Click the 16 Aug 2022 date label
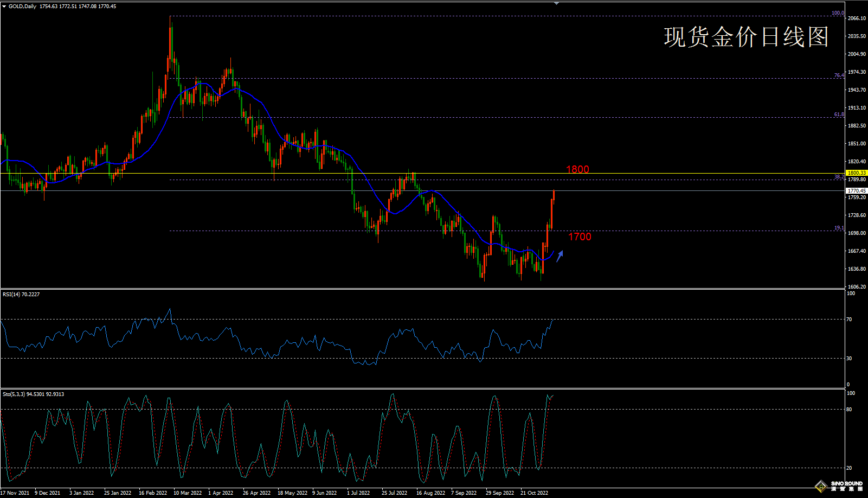The height and width of the screenshot is (498, 868). coord(431,493)
